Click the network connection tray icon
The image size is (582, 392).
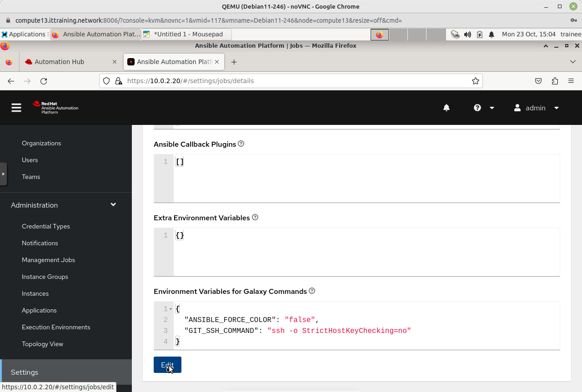pyautogui.click(x=455, y=34)
